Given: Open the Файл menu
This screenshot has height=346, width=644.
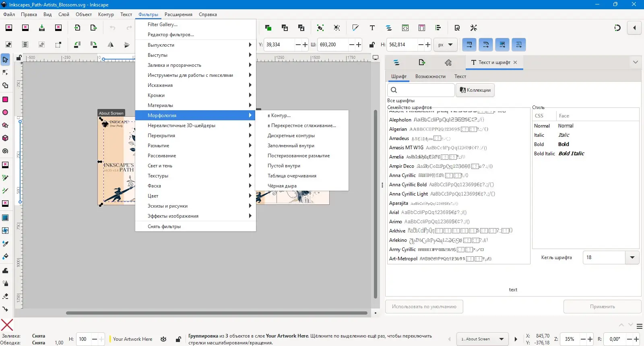Looking at the screenshot, I should click(x=9, y=14).
